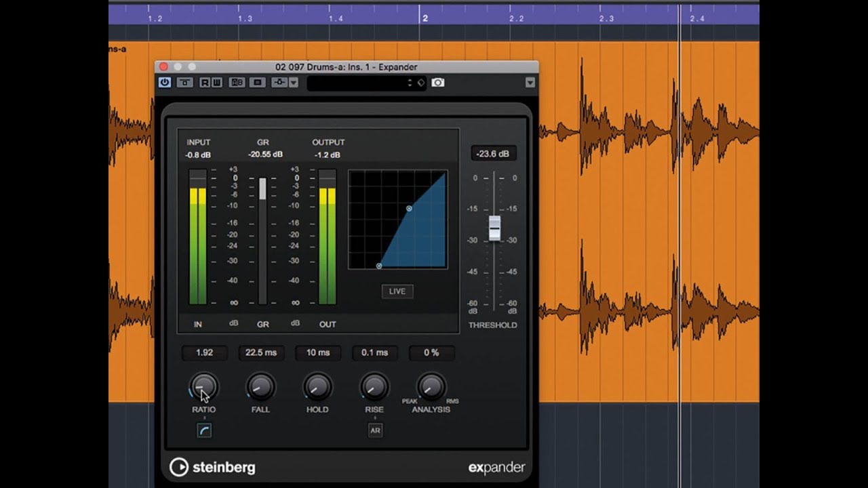Click the GR -20.55 dB readout
This screenshot has width=868, height=488.
265,155
